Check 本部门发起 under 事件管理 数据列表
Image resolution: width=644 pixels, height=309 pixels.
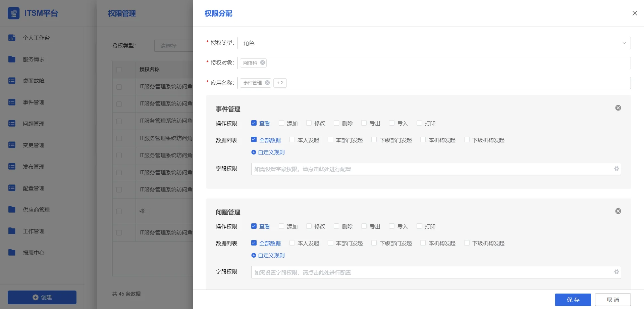[330, 140]
